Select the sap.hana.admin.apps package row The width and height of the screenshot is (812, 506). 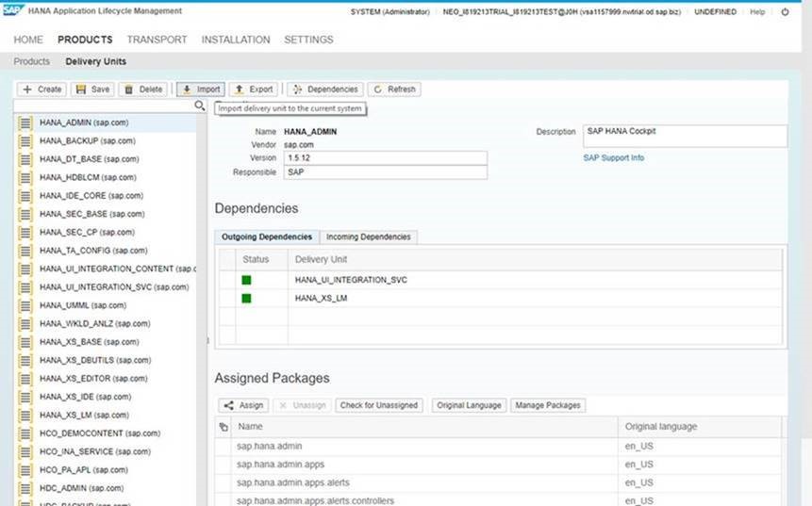pos(499,465)
